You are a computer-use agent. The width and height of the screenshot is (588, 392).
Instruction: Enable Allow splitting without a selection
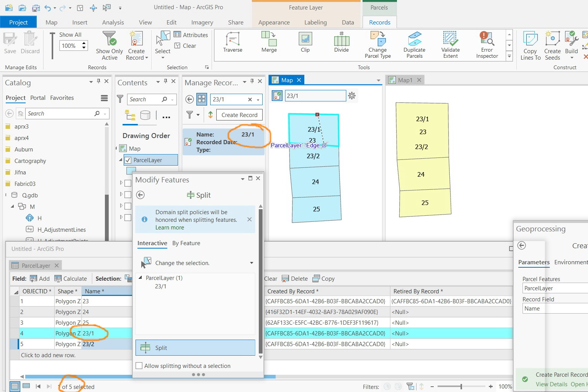click(139, 366)
